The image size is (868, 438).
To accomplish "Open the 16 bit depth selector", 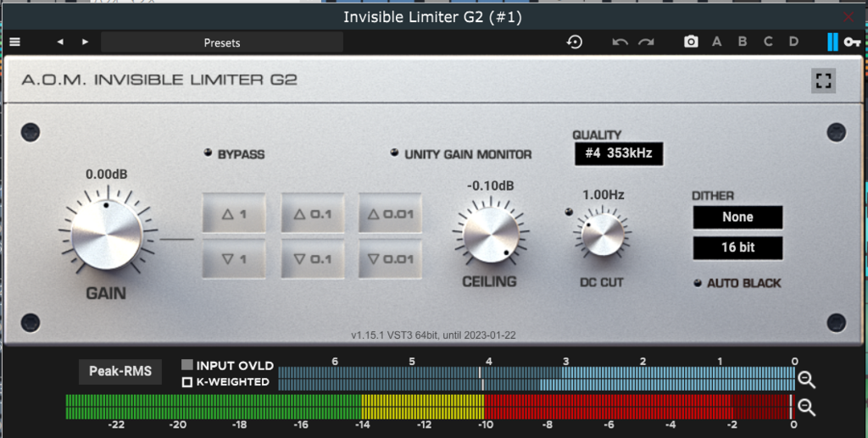I will (738, 247).
